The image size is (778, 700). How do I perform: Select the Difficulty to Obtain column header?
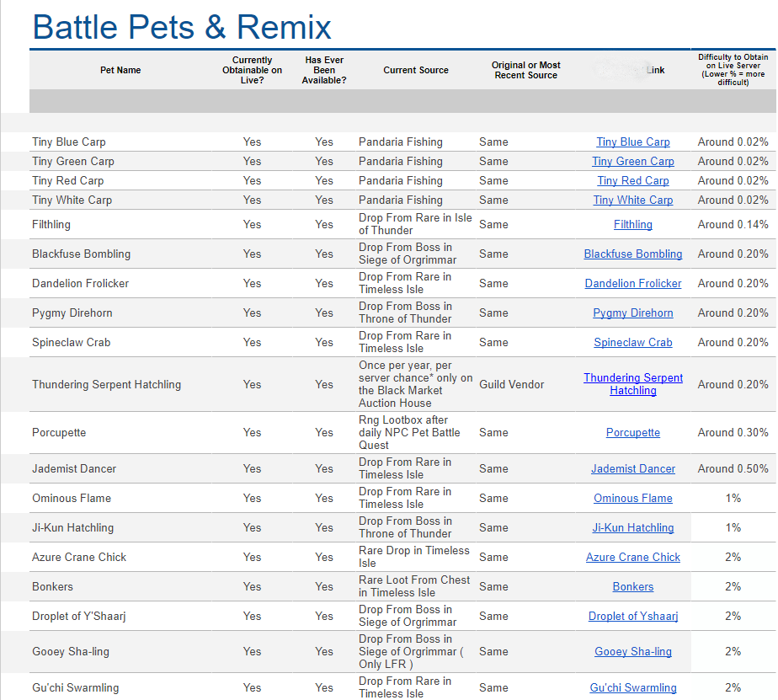[x=733, y=70]
